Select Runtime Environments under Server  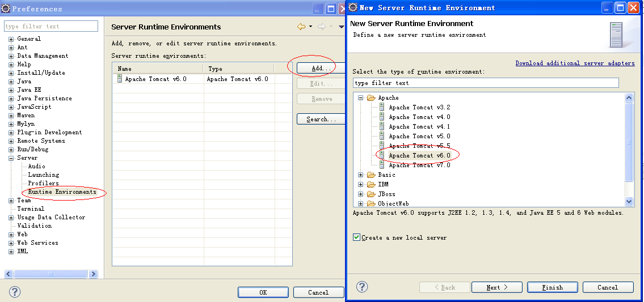(62, 192)
